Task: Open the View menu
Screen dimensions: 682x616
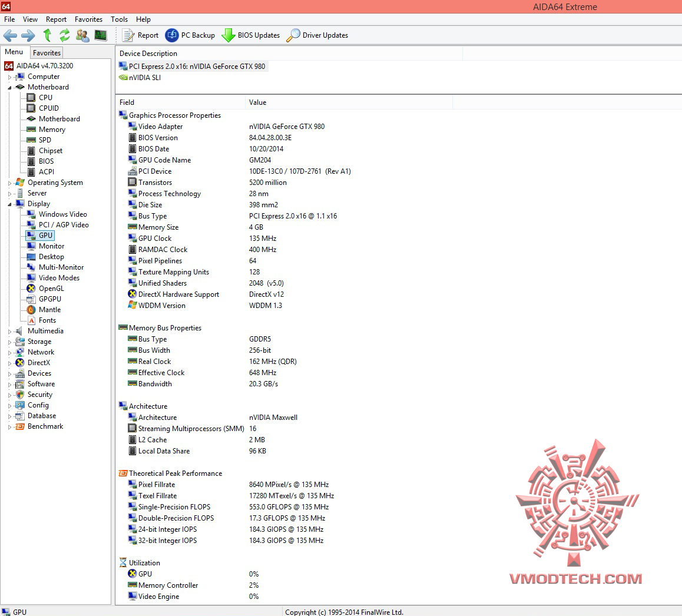Action: [31, 19]
